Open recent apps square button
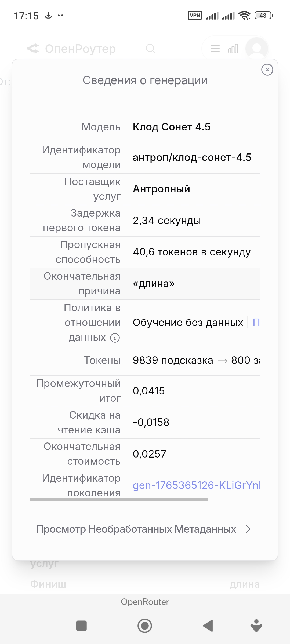The width and height of the screenshot is (290, 644). [x=81, y=625]
